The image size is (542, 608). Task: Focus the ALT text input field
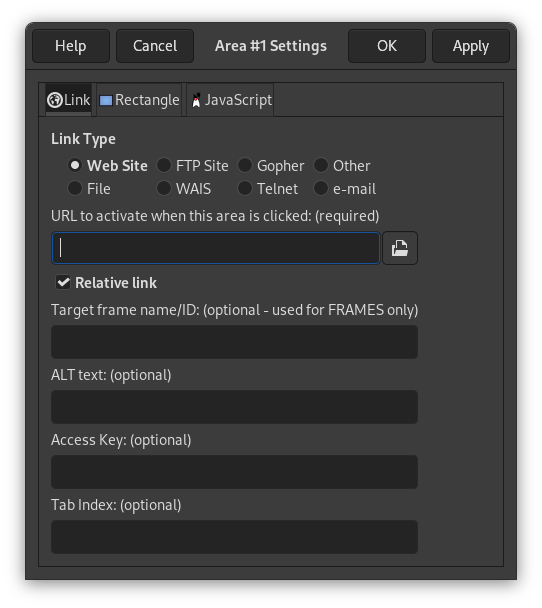[x=234, y=407]
